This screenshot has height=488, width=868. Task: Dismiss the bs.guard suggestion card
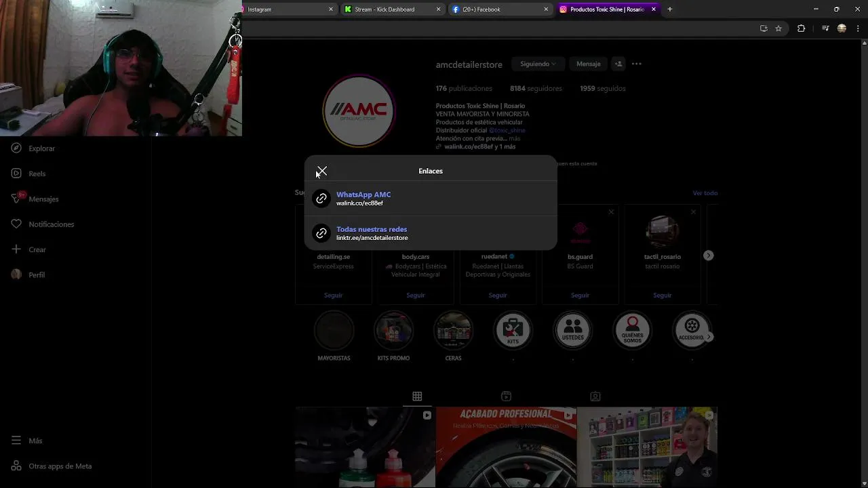click(611, 212)
